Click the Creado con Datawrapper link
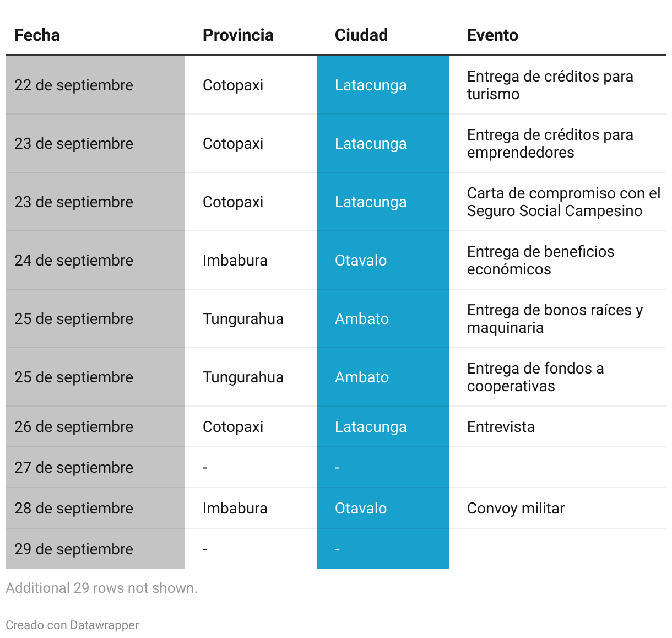The width and height of the screenshot is (672, 638). coord(72,625)
